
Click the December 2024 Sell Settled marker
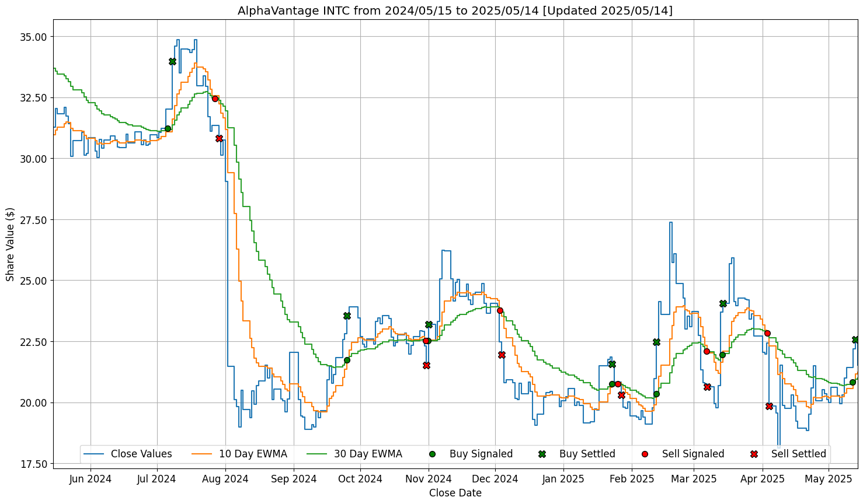(502, 355)
